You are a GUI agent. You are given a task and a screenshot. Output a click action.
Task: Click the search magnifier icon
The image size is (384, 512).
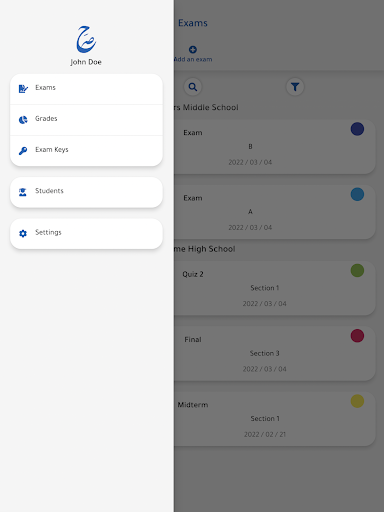pyautogui.click(x=193, y=87)
